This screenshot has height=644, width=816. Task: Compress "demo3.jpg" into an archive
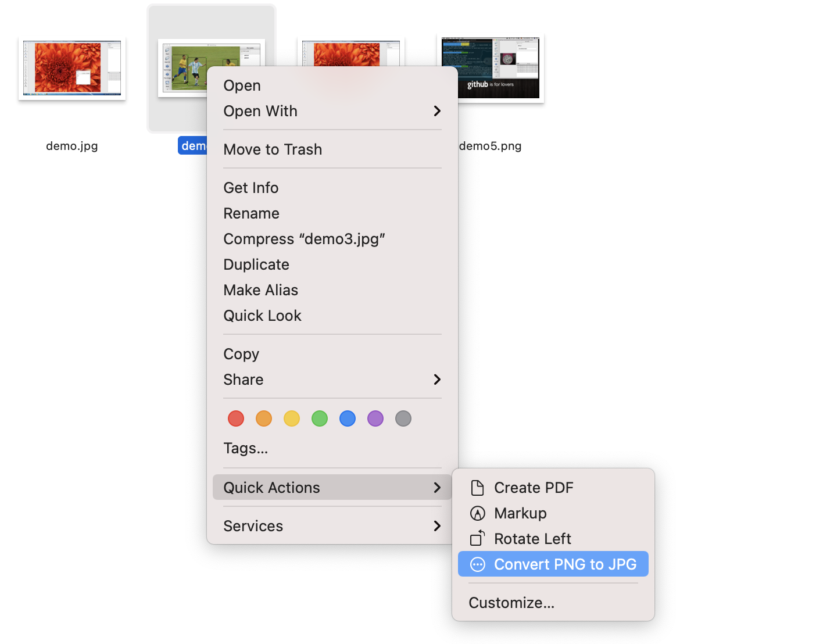(304, 238)
